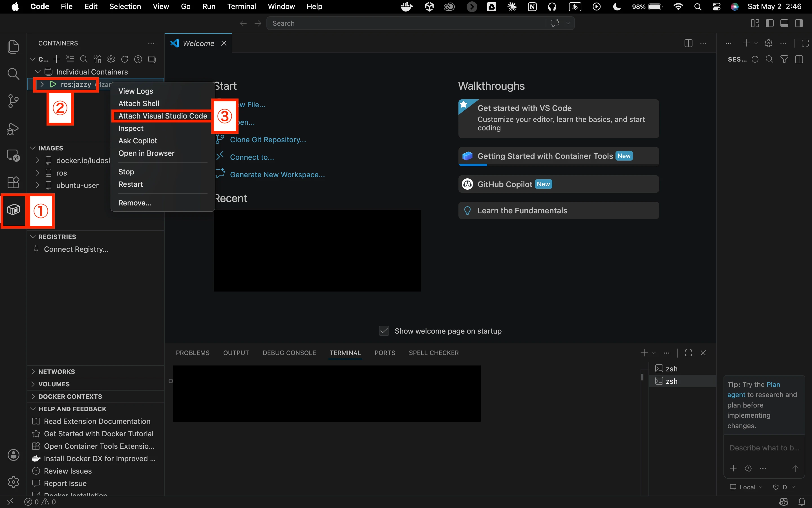Screen dimensions: 812x508
Task: Open the Local session target dropdown
Action: coord(746,487)
